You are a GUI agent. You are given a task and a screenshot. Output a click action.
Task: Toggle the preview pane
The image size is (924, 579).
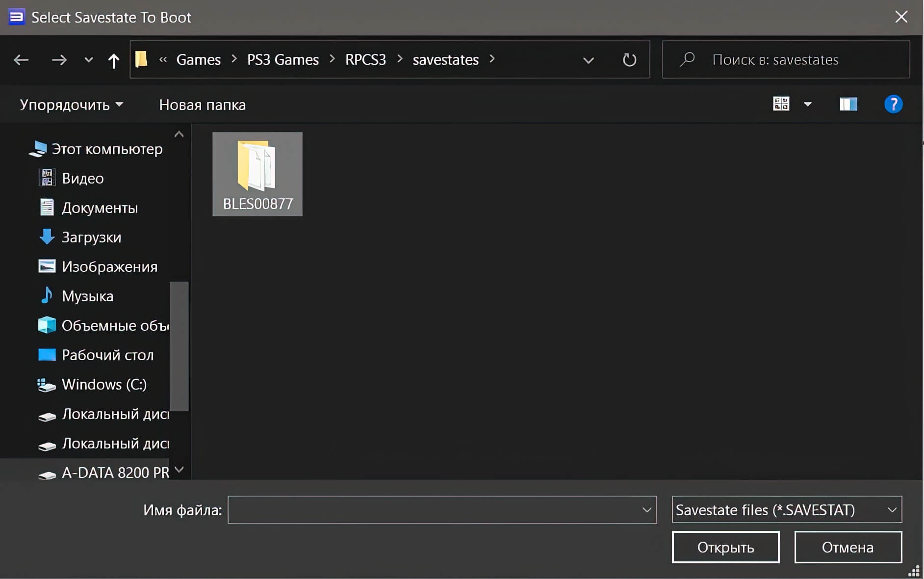(849, 104)
